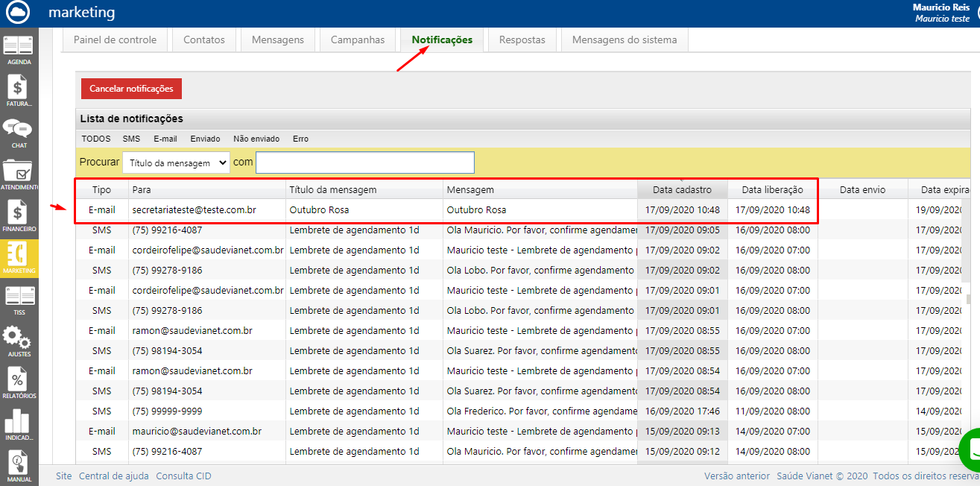980x486 pixels.
Task: Open the Financeiro sidebar icon
Action: pyautogui.click(x=19, y=216)
